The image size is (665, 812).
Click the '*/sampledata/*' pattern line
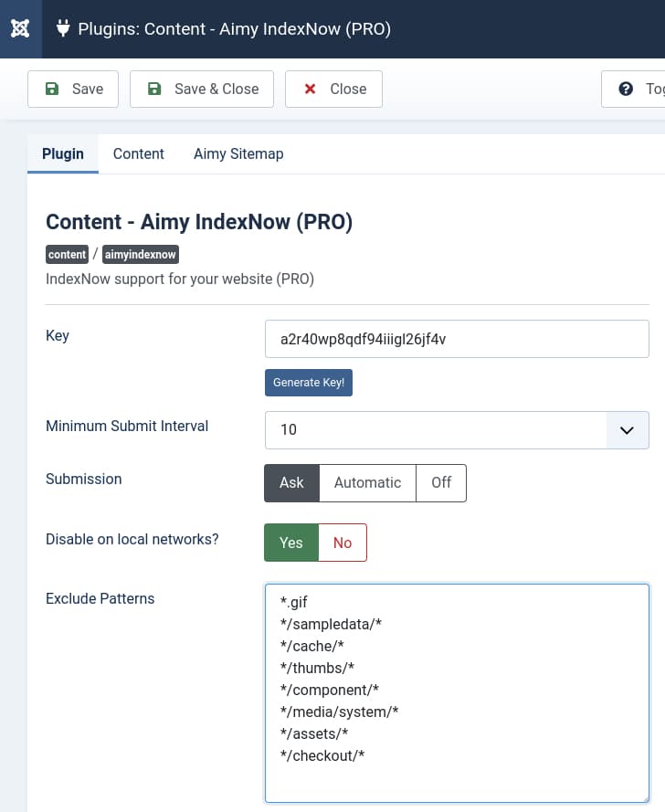(331, 624)
